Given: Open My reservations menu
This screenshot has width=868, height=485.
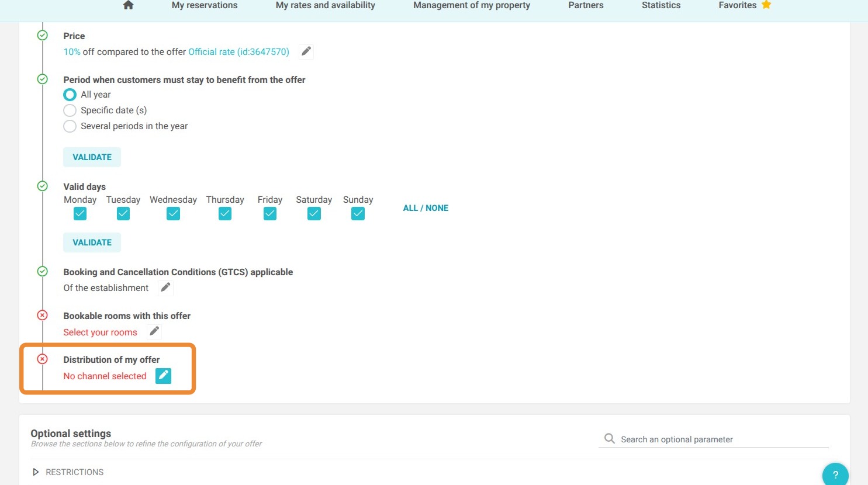Looking at the screenshot, I should (x=205, y=5).
